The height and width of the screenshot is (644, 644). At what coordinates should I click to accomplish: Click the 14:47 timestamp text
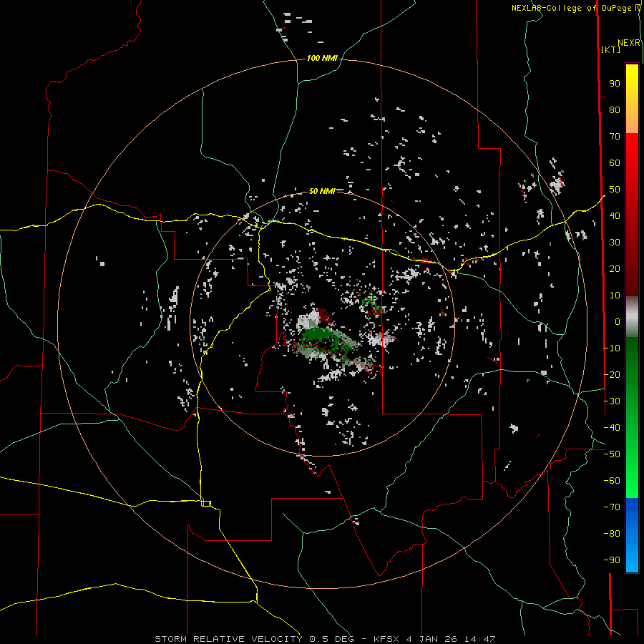point(479,639)
